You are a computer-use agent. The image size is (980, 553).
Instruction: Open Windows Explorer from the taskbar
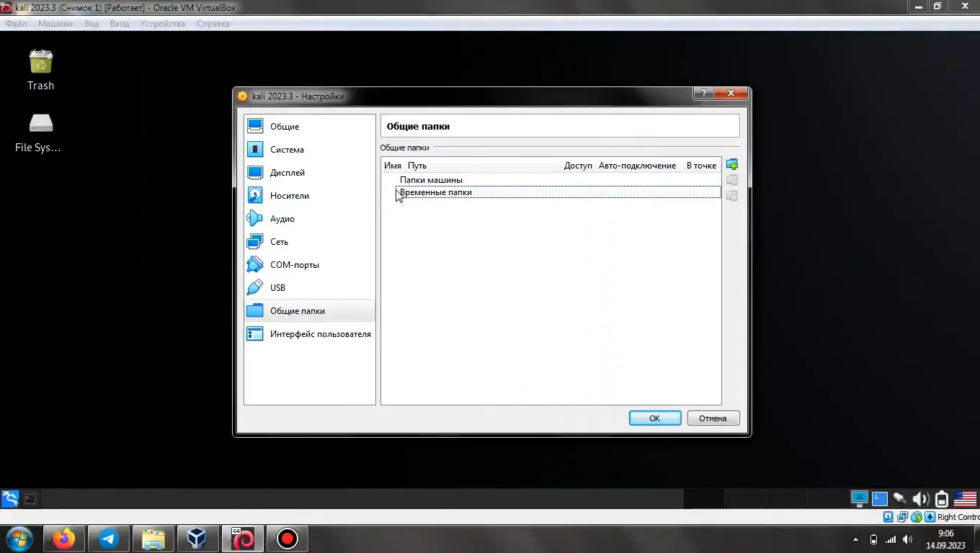click(x=153, y=539)
